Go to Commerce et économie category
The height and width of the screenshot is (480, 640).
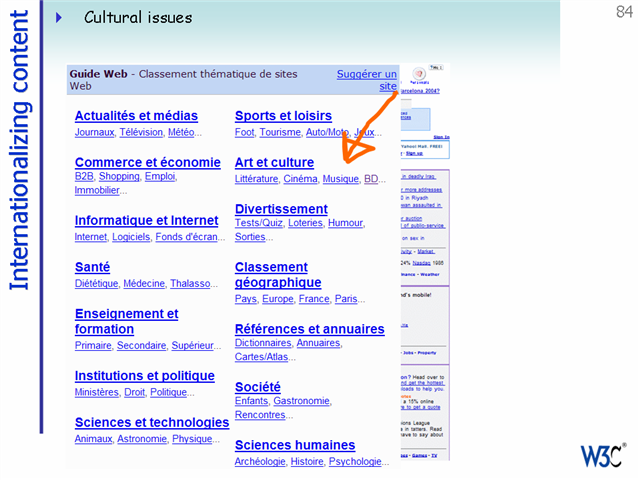(x=147, y=162)
